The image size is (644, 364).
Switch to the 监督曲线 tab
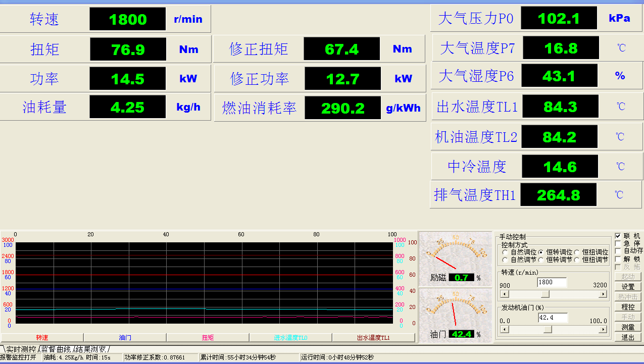[56, 349]
